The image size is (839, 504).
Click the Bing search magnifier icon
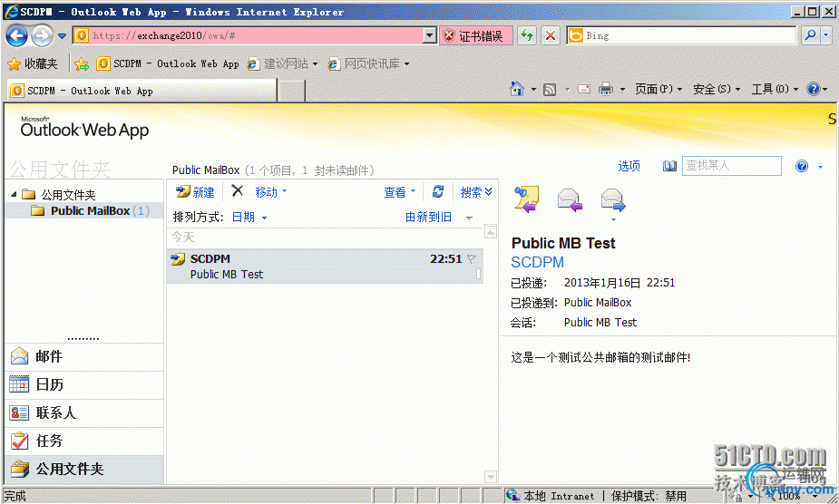[811, 35]
